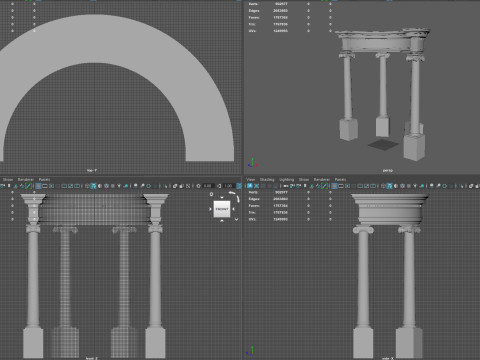Click the gamma value field 1.00
This screenshot has width=480, height=360.
(228, 186)
